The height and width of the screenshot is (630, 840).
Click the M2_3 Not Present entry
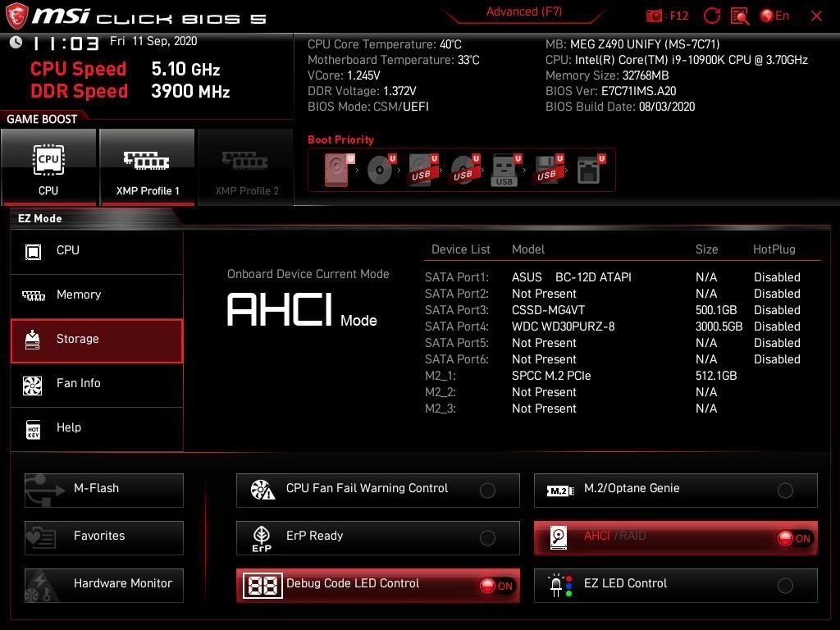pyautogui.click(x=544, y=409)
